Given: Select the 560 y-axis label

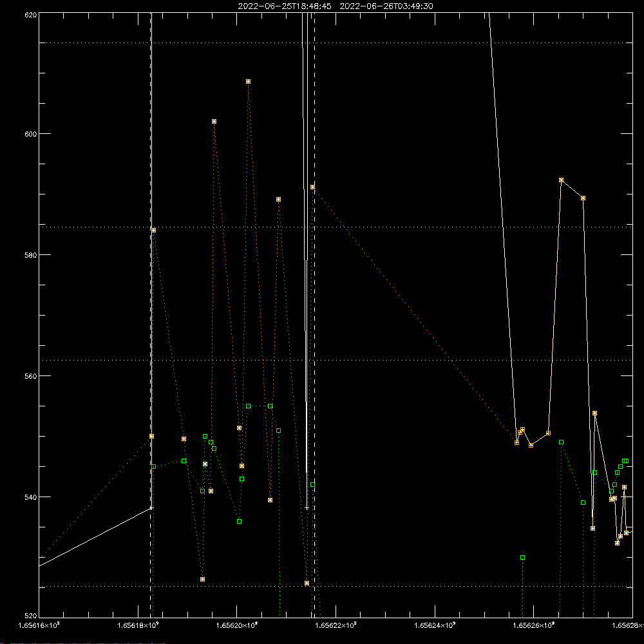Looking at the screenshot, I should 31,376.
